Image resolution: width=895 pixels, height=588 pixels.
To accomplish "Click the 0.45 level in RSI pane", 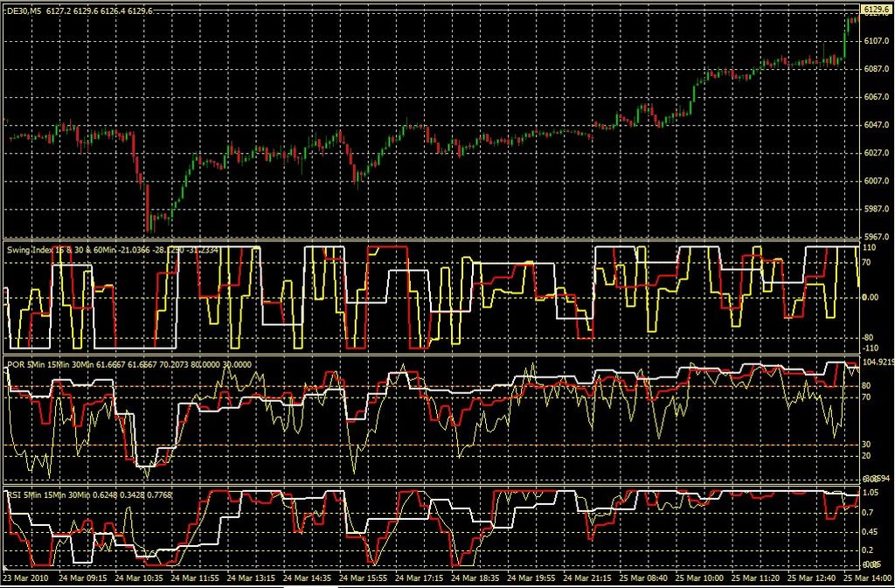I will [871, 532].
